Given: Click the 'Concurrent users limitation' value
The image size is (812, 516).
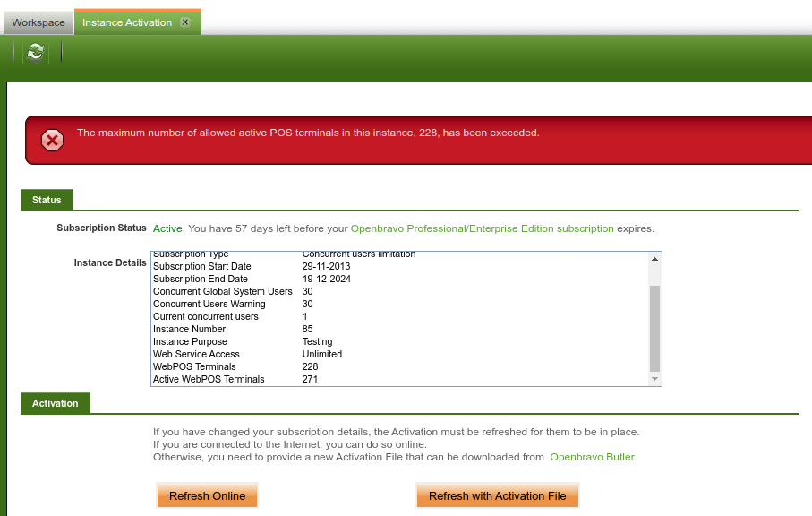Looking at the screenshot, I should (359, 254).
